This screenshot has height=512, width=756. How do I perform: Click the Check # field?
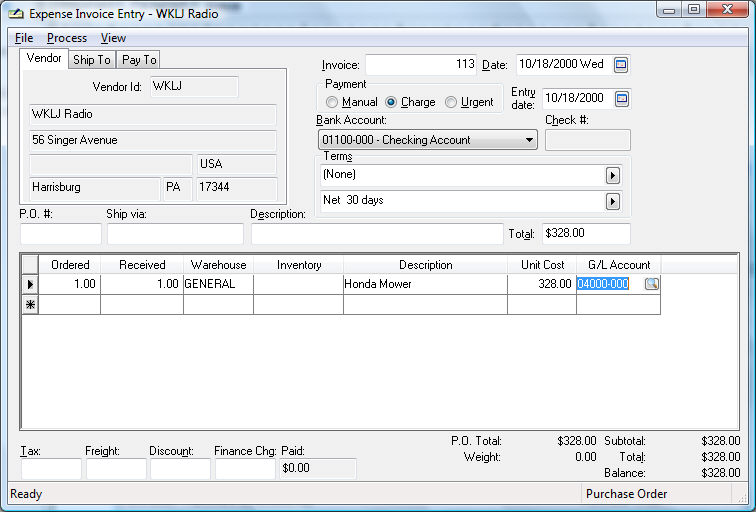[x=588, y=140]
